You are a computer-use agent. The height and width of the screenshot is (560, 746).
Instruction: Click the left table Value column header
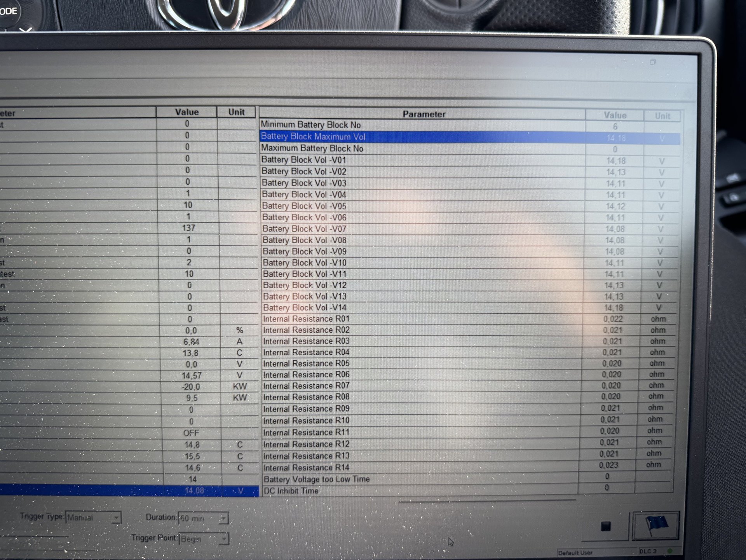tap(186, 112)
